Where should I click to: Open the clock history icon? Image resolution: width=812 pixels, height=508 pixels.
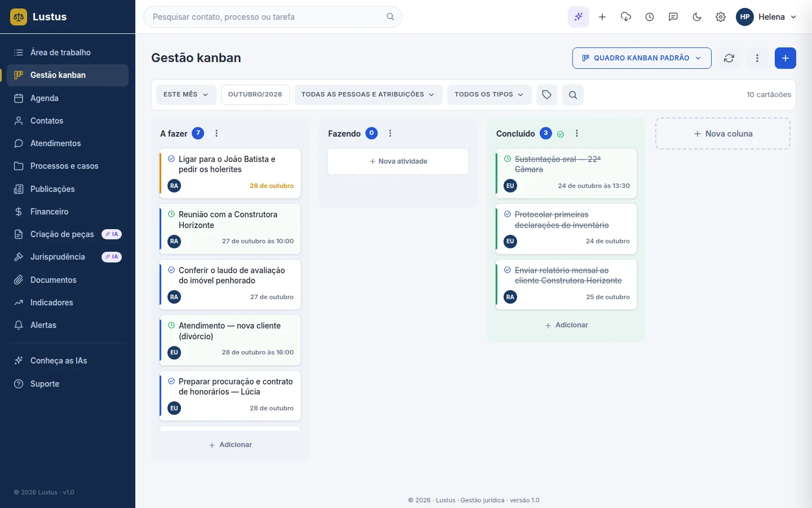650,17
